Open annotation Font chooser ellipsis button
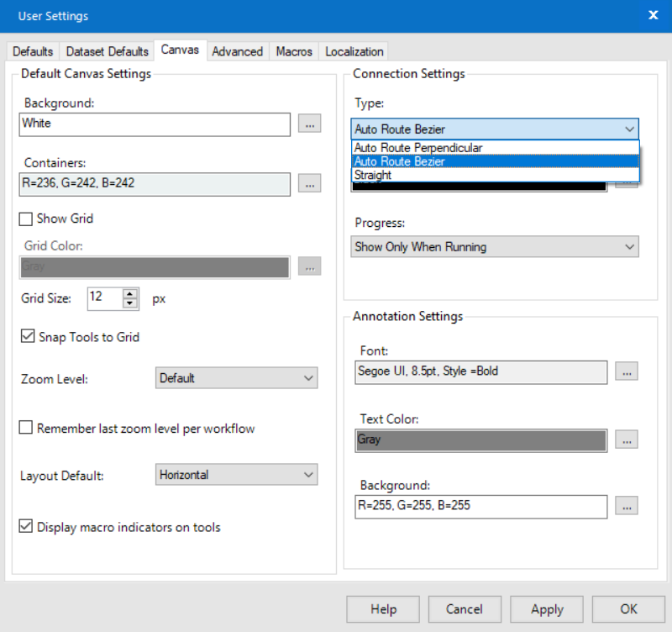This screenshot has height=632, width=672. (626, 371)
